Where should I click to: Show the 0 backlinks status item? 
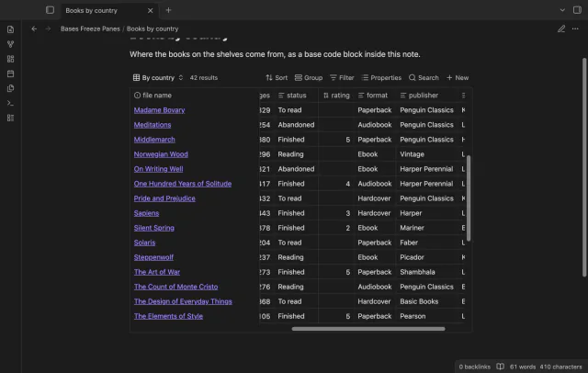(474, 367)
